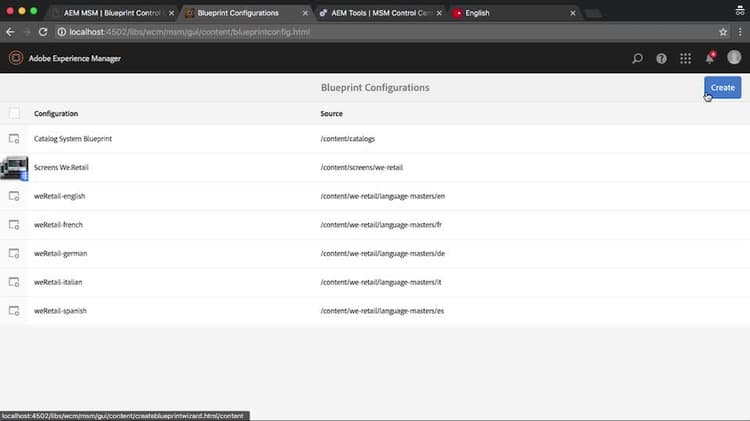750x421 pixels.
Task: Select the weRetail-german row icon
Action: pyautogui.click(x=14, y=254)
